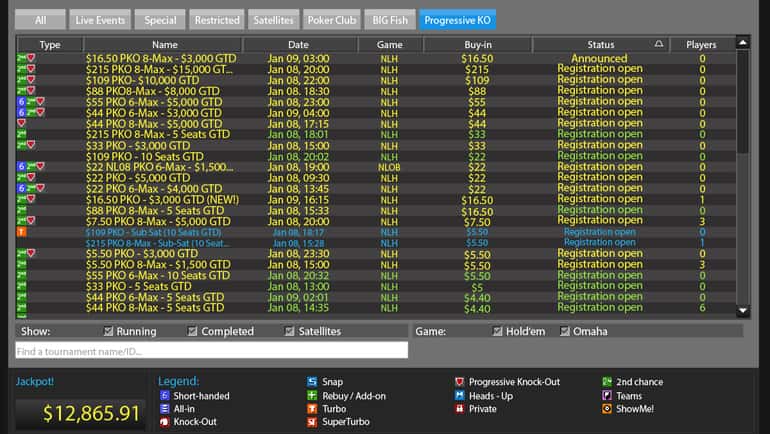This screenshot has width=770, height=434.
Task: Toggle the Omaha game checkbox
Action: click(564, 332)
